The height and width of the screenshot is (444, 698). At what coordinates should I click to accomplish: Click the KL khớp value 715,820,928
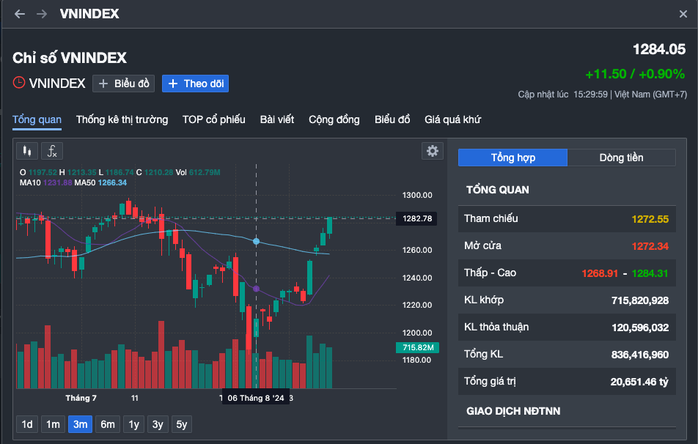point(640,301)
